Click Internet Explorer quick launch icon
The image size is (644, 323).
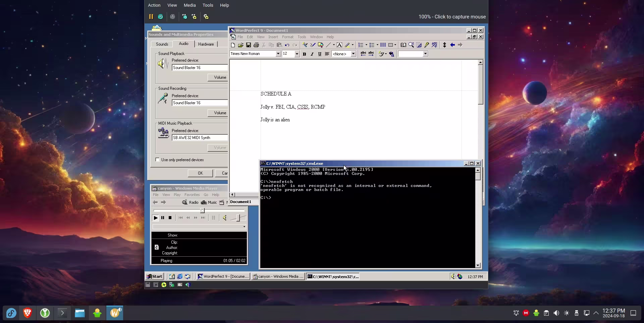pos(180,276)
